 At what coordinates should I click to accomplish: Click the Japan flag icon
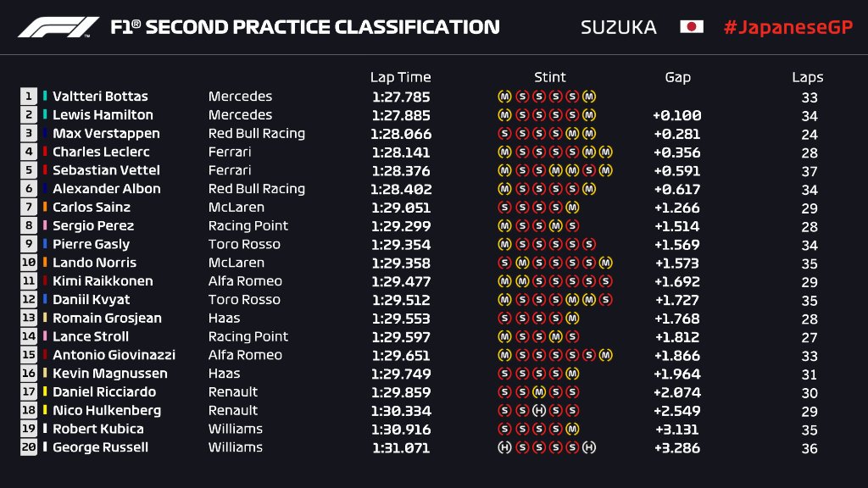point(692,27)
